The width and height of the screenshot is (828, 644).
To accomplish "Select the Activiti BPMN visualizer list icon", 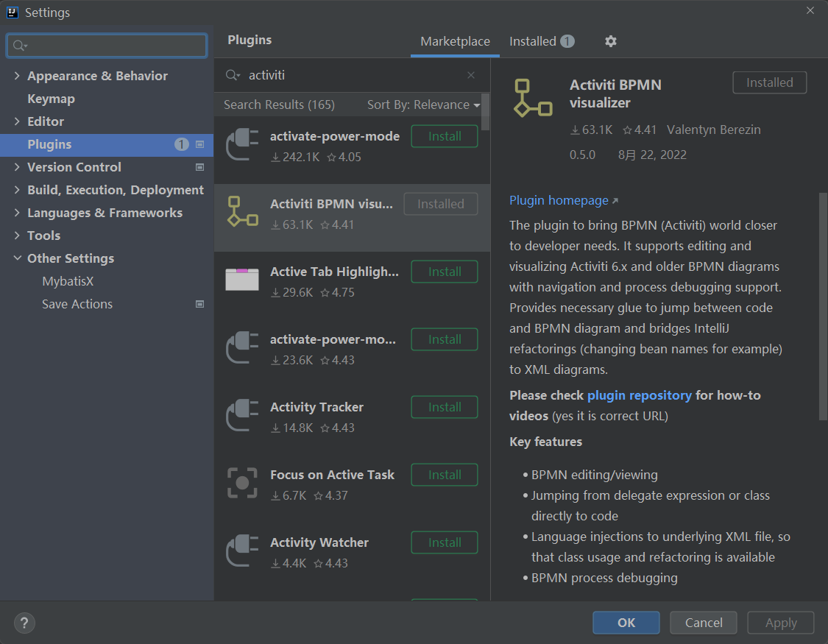I will point(242,212).
